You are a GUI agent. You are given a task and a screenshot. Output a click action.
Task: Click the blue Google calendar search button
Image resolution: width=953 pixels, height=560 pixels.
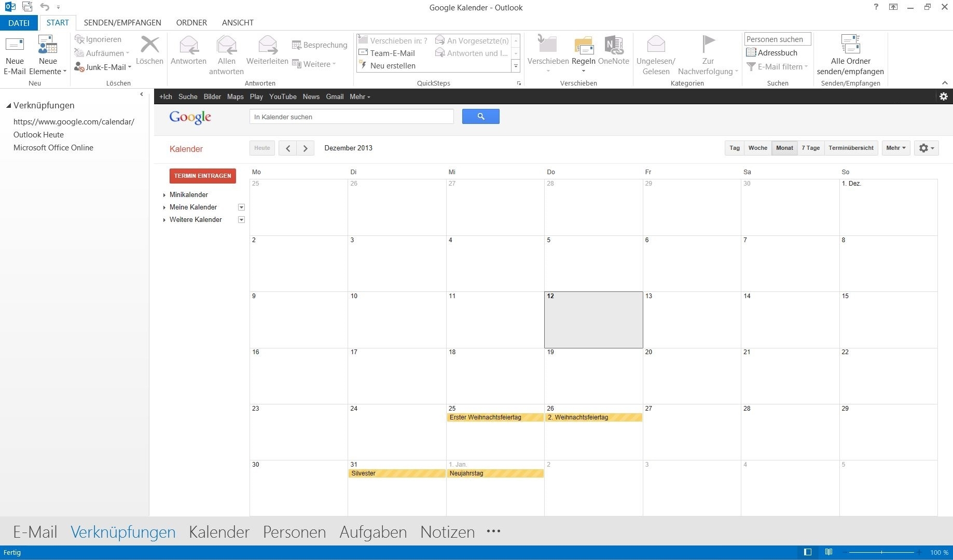pos(481,117)
